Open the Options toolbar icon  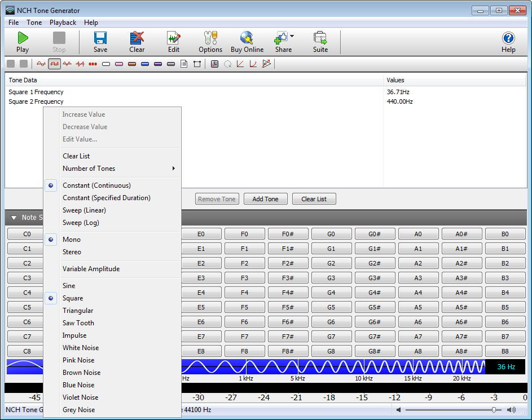[210, 38]
